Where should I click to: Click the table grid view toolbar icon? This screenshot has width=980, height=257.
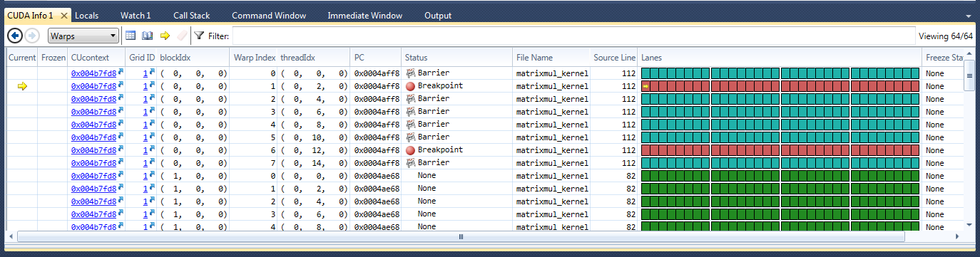click(131, 36)
